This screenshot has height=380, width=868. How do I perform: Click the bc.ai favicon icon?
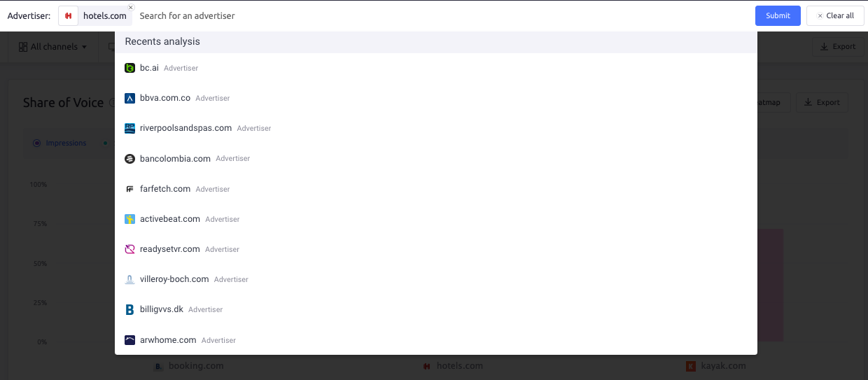(129, 68)
